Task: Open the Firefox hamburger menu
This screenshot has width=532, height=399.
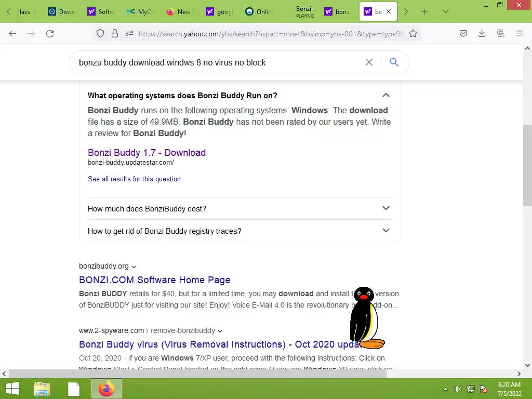Action: click(x=520, y=33)
